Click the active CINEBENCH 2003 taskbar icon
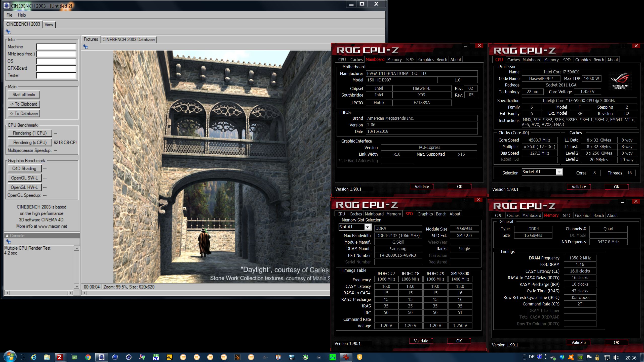The height and width of the screenshot is (362, 644). pos(102,357)
